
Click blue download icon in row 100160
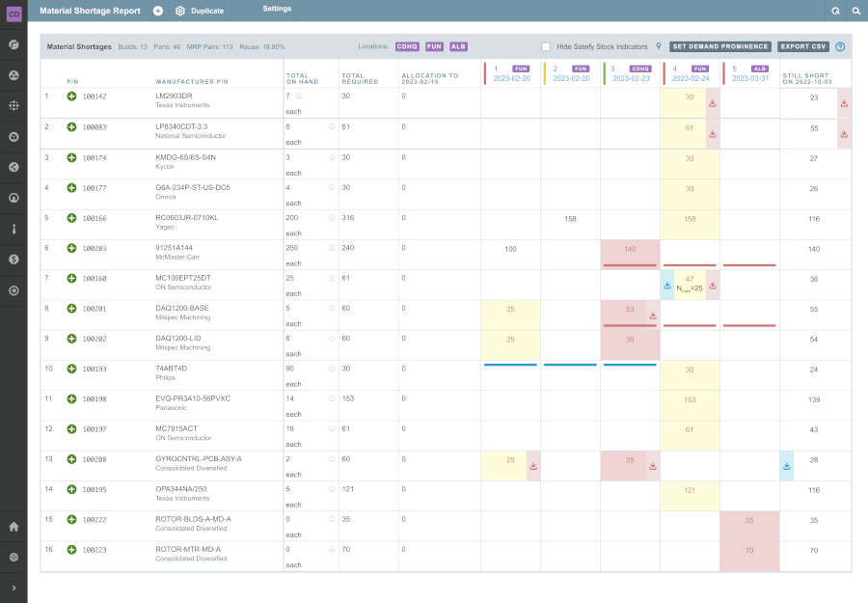click(x=667, y=286)
